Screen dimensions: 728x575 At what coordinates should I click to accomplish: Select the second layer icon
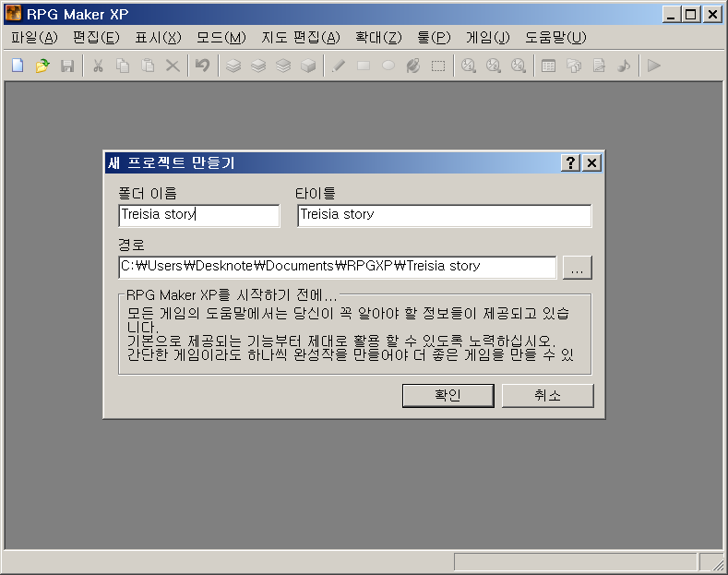[x=258, y=66]
